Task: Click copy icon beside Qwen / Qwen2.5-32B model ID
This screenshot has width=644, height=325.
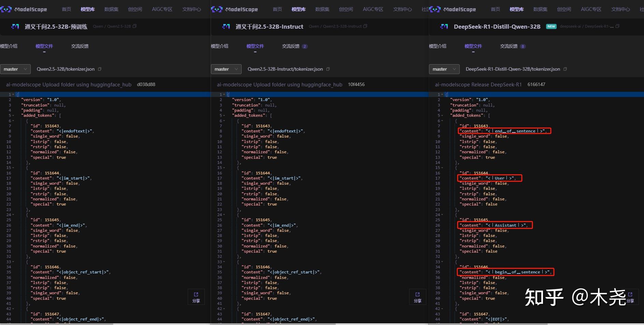Action: coord(134,26)
